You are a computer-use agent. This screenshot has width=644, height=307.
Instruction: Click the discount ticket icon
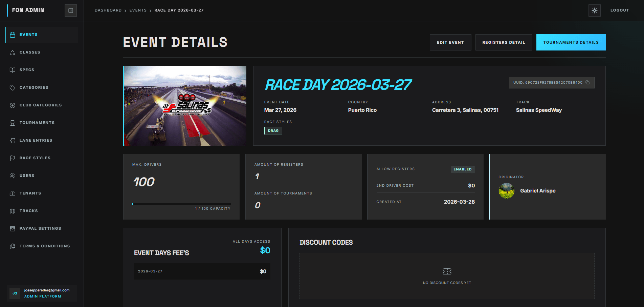point(447,271)
